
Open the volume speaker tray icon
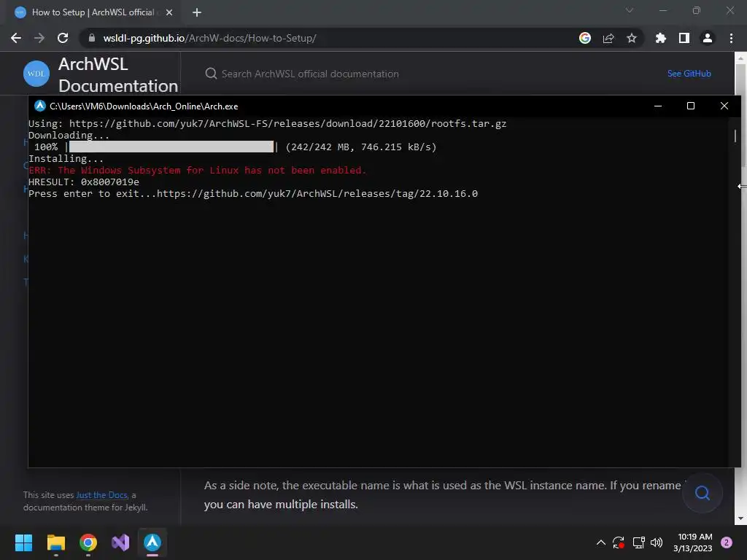click(657, 542)
